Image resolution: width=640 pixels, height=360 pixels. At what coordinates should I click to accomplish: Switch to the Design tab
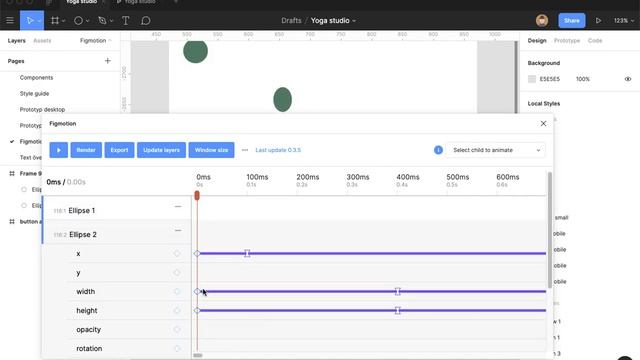pos(537,40)
